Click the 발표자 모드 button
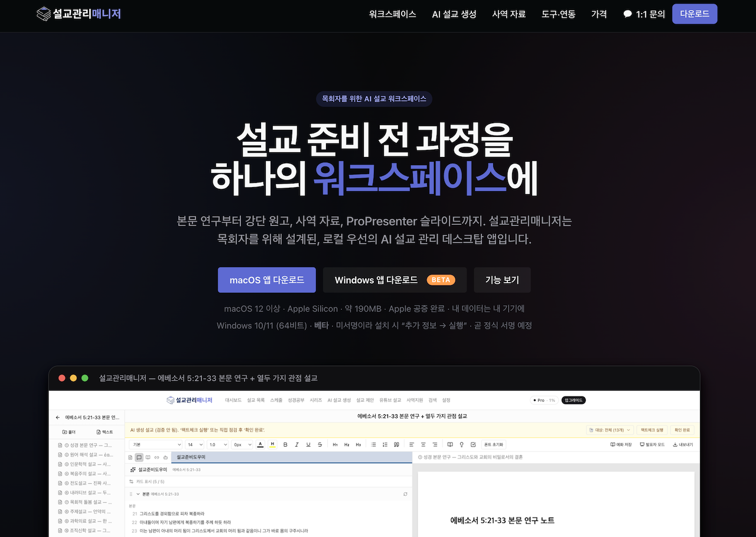 [x=653, y=444]
